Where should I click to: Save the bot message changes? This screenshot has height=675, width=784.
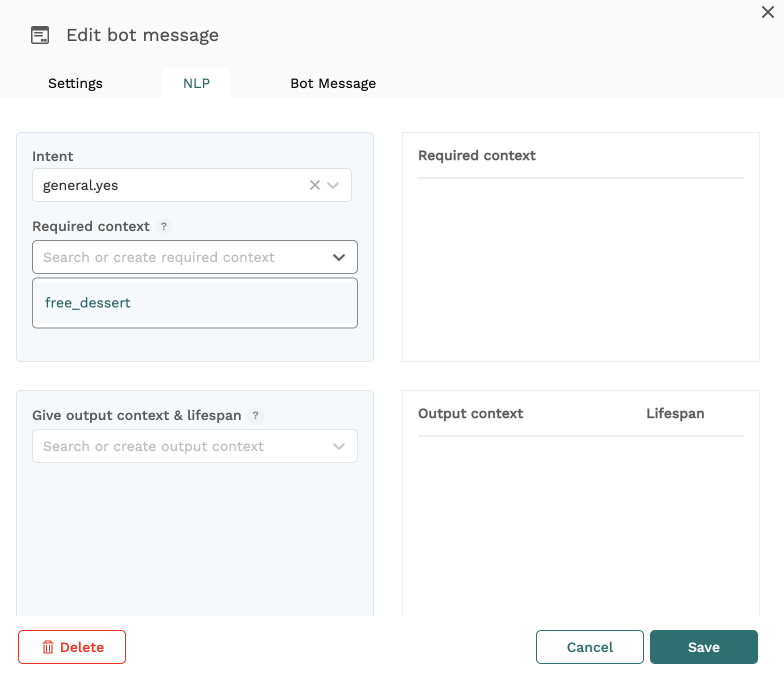pyautogui.click(x=704, y=647)
